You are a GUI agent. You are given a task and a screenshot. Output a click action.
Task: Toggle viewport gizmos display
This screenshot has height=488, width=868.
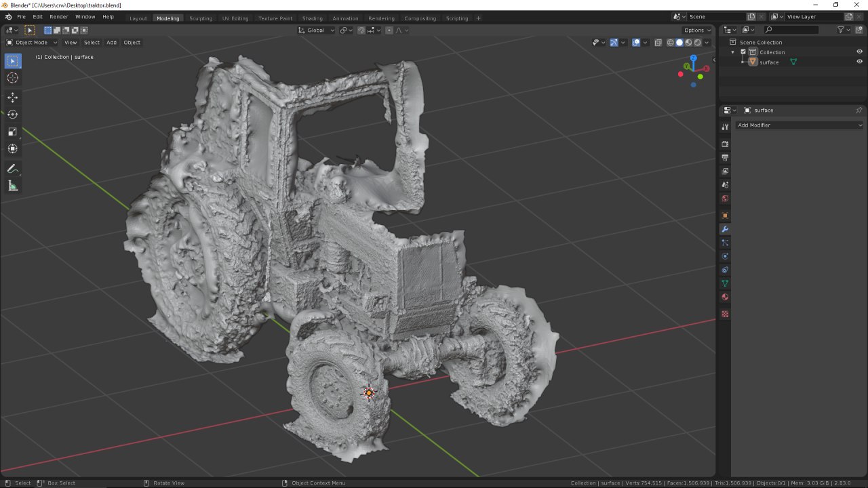point(614,42)
